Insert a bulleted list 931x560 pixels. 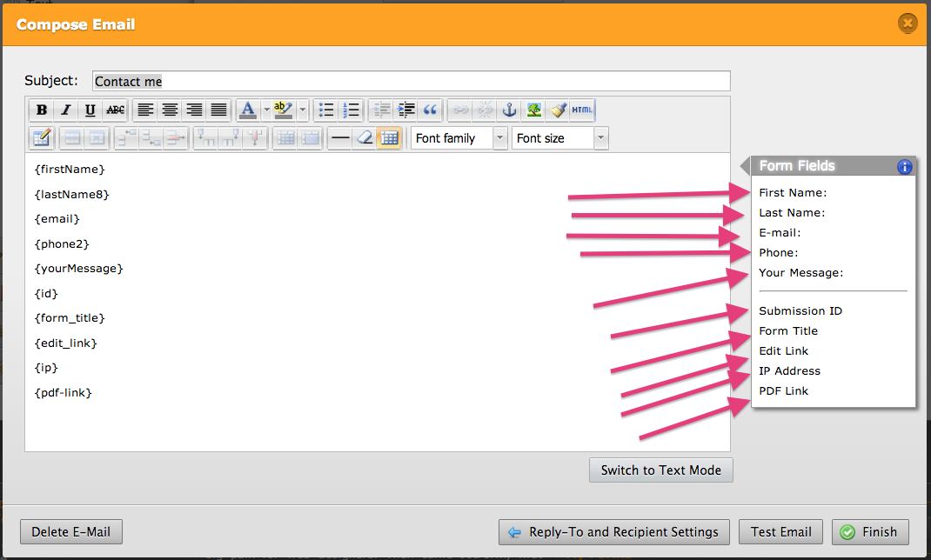326,110
